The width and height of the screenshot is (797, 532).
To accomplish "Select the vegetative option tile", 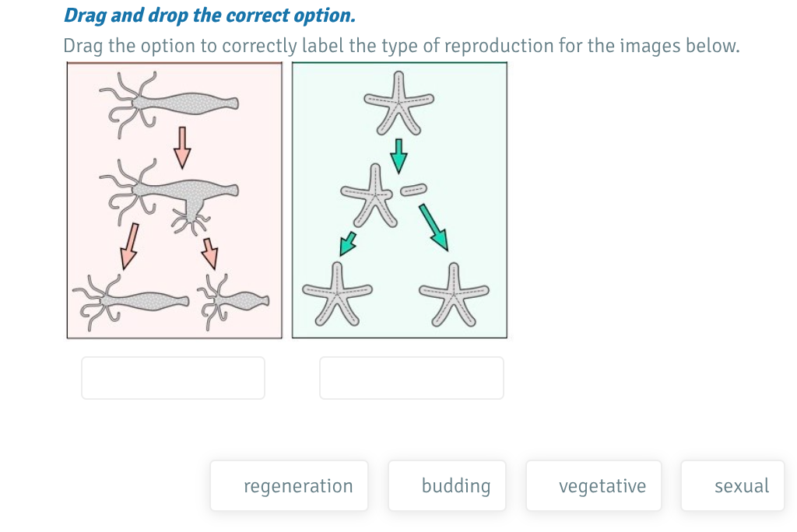I will [x=594, y=485].
